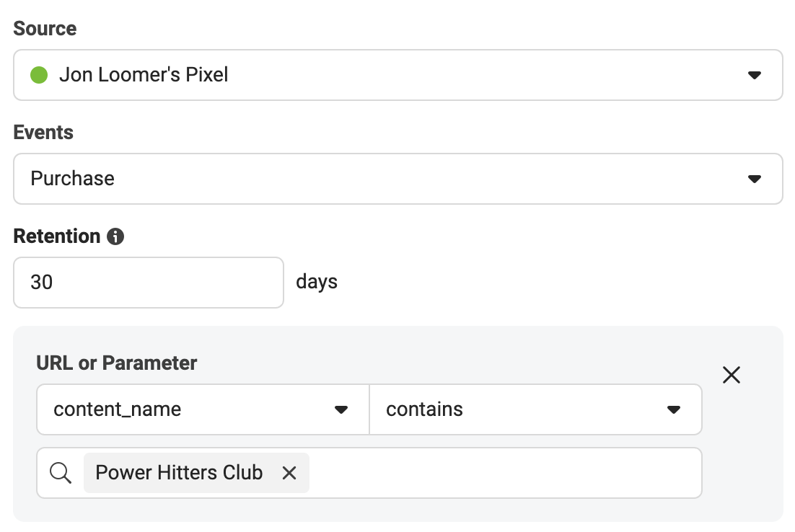Click the retention days input field
The width and height of the screenshot is (795, 532).
pos(148,282)
